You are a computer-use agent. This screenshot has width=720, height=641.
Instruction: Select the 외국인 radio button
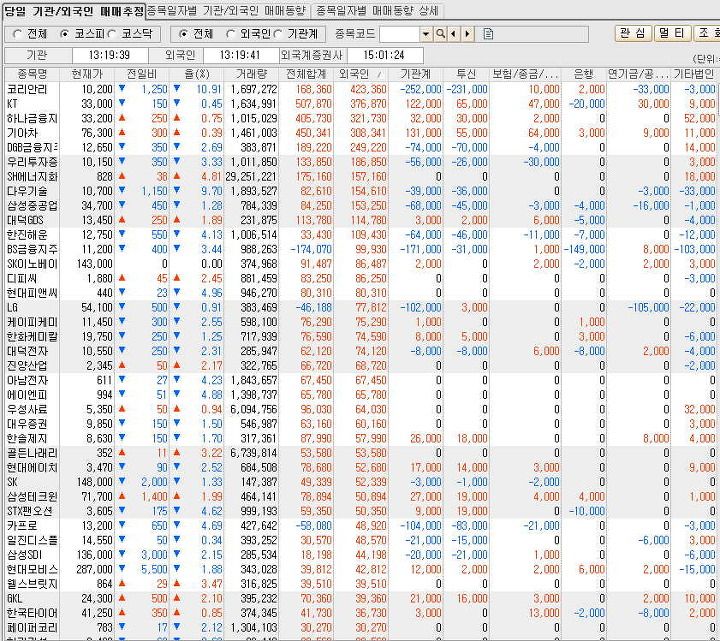(231, 34)
